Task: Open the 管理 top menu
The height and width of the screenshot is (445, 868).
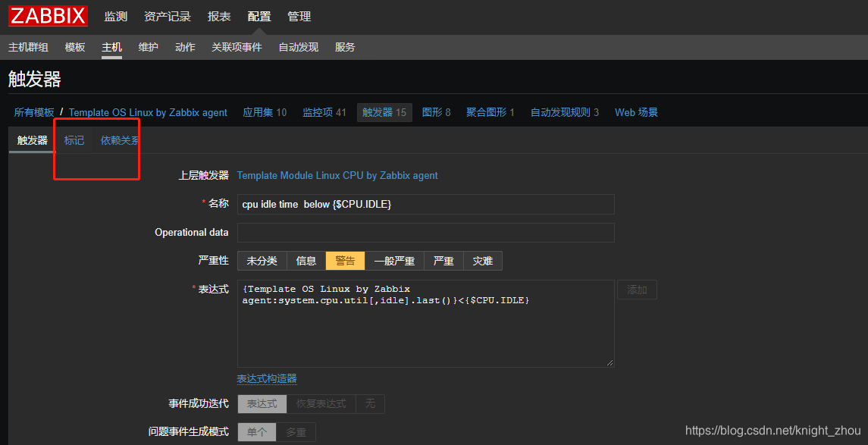Action: point(299,17)
